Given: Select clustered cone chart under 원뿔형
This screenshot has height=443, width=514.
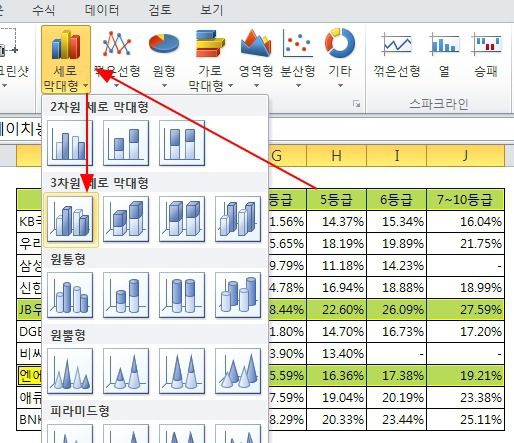Looking at the screenshot, I should [x=70, y=371].
